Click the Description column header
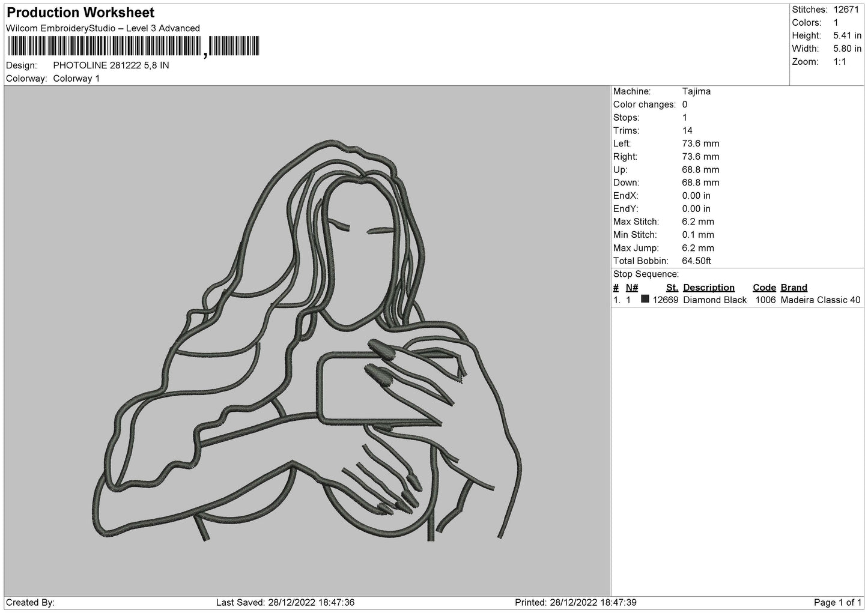 tap(709, 288)
